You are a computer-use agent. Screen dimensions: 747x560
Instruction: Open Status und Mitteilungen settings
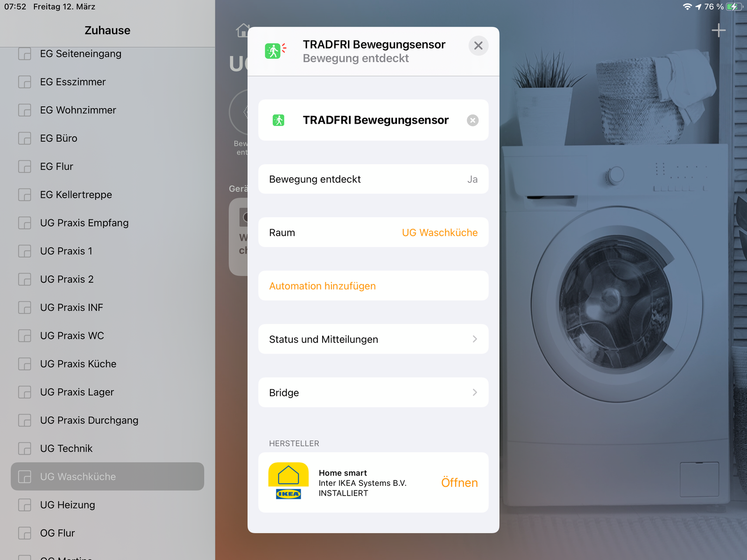(x=373, y=339)
